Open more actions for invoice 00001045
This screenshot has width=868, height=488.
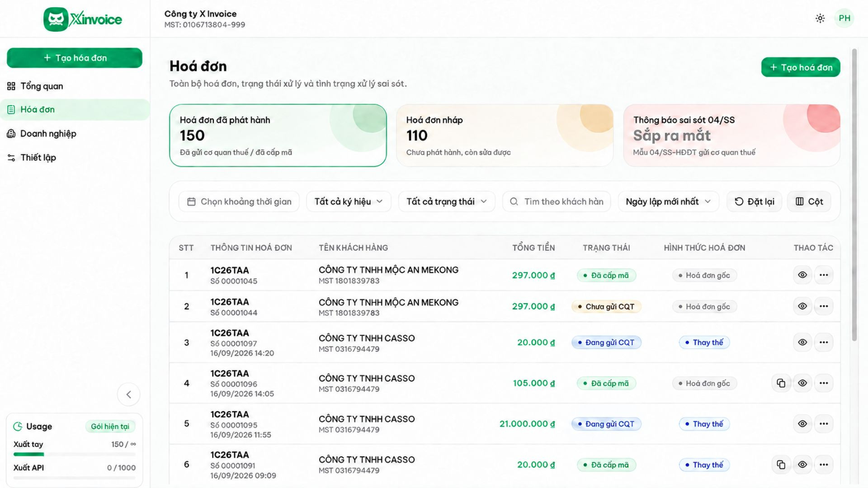824,275
